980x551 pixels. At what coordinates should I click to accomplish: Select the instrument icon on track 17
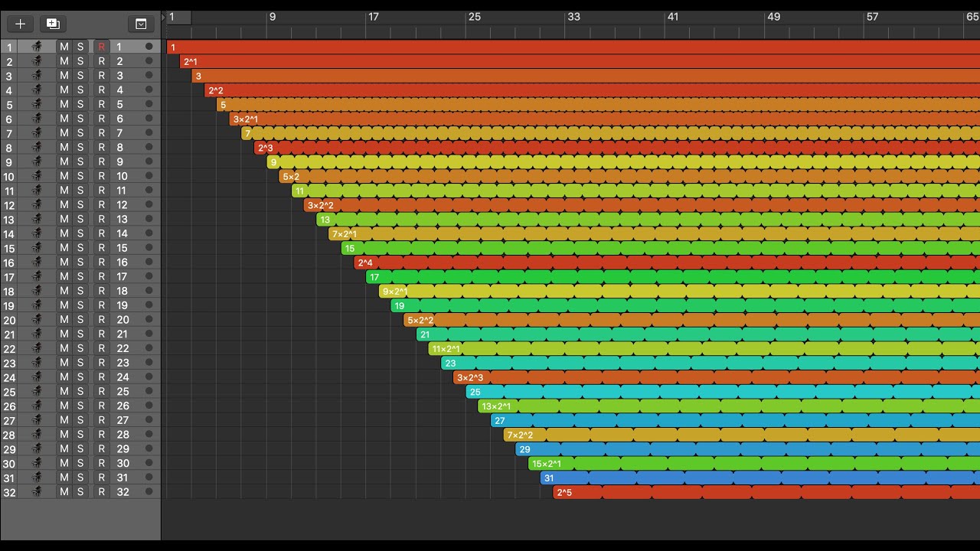click(37, 276)
